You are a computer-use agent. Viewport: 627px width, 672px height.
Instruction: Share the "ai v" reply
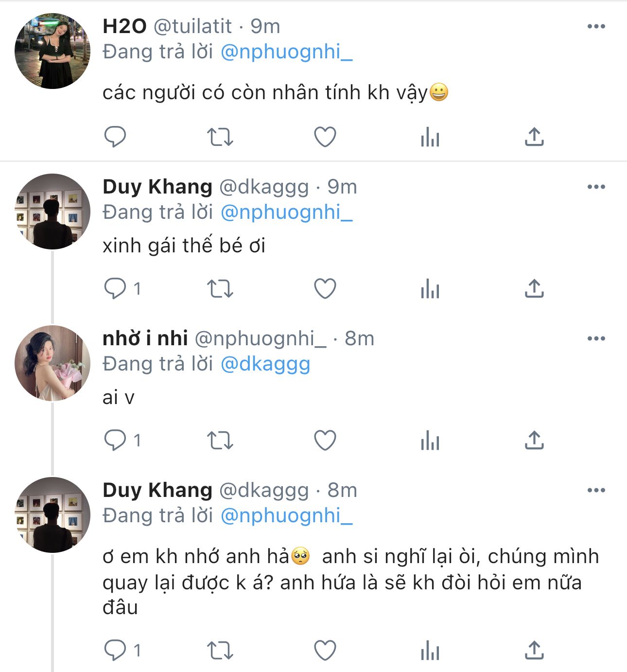pos(534,441)
